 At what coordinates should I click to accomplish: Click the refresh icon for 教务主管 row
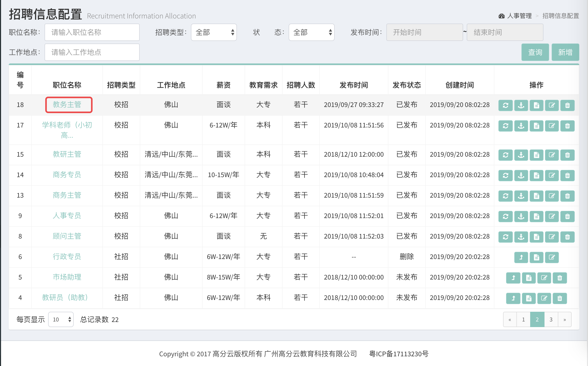coord(505,105)
